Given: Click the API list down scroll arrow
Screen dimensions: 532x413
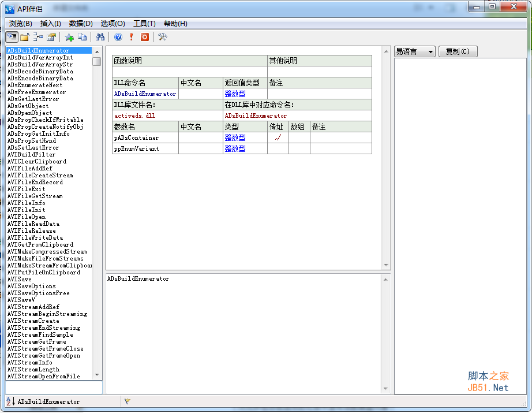Looking at the screenshot, I should (x=97, y=375).
